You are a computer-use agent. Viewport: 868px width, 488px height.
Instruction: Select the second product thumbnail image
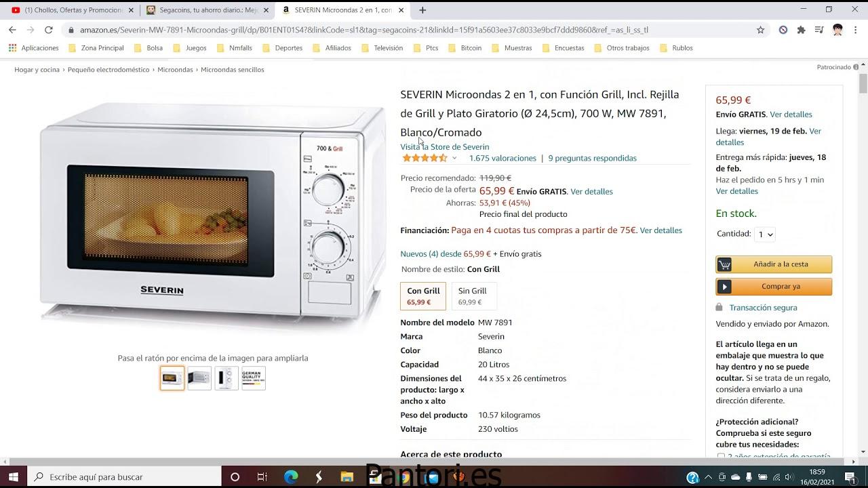click(x=199, y=378)
